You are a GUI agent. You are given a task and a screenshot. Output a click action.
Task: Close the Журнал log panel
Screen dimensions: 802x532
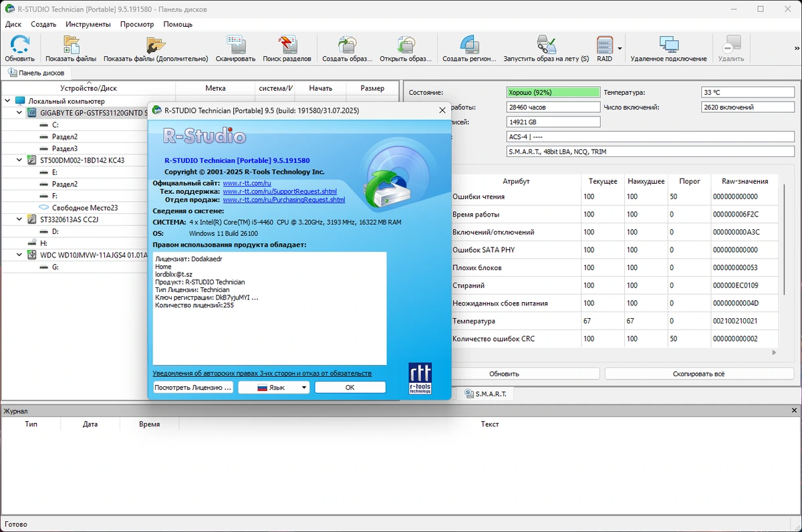tap(794, 410)
